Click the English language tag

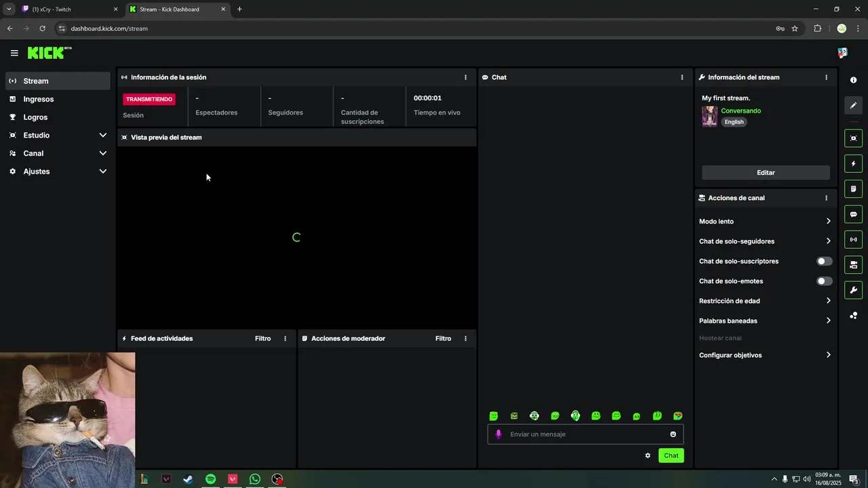[734, 122]
